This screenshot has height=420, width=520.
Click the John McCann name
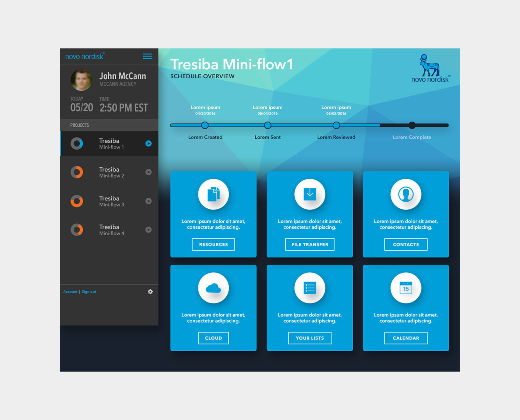[x=123, y=76]
